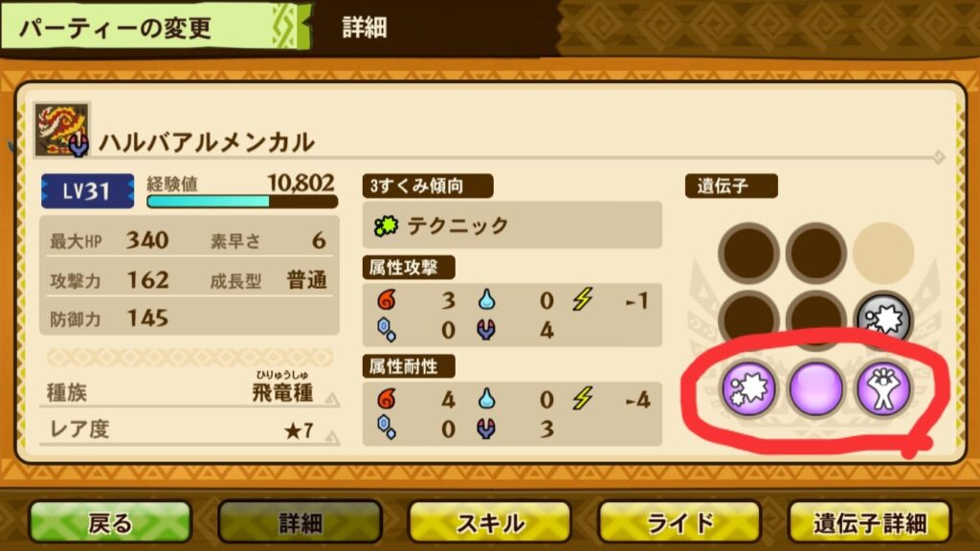Select the plain purple gene orb
The image size is (980, 551).
coord(815,388)
